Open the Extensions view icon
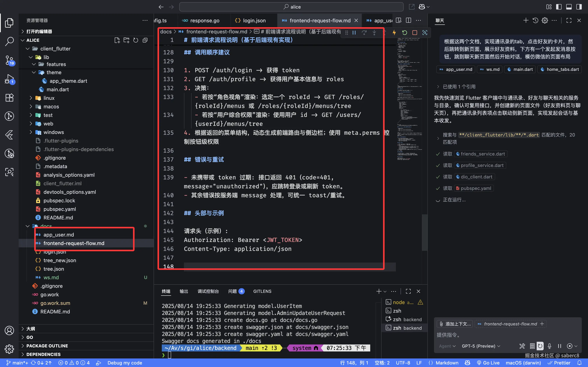 click(x=9, y=97)
